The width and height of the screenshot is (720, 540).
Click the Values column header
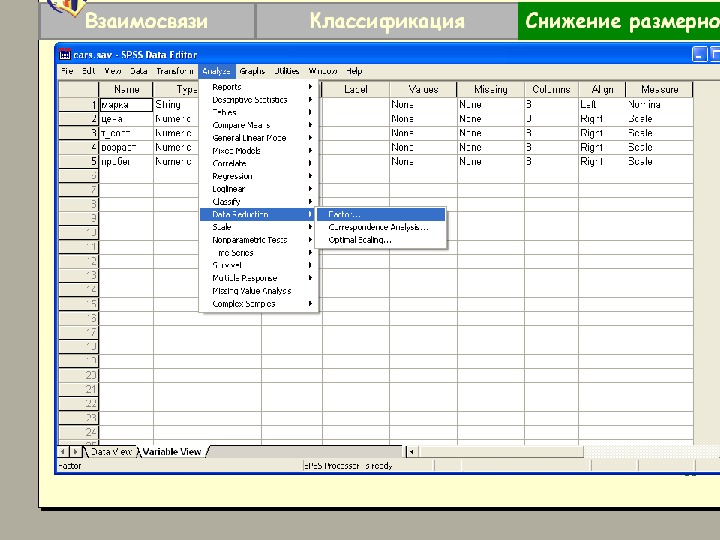423,90
